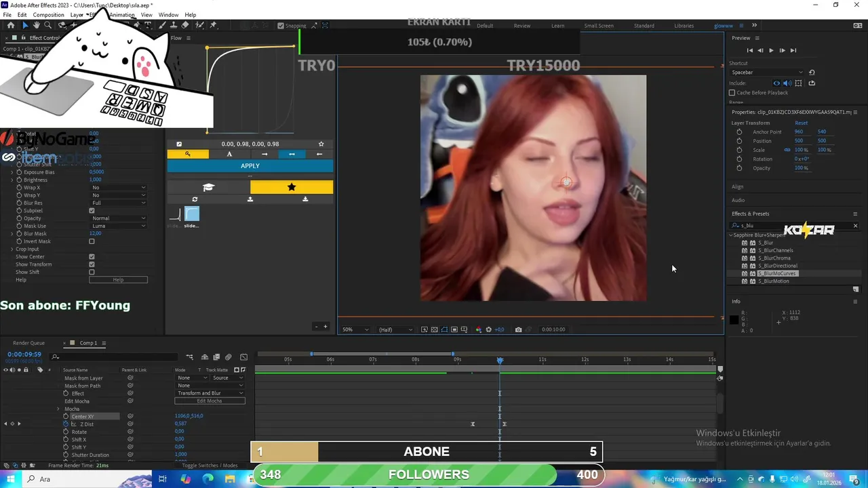Toggle the Subpixel checkbox
Screen dimensions: 868x488
click(x=92, y=211)
